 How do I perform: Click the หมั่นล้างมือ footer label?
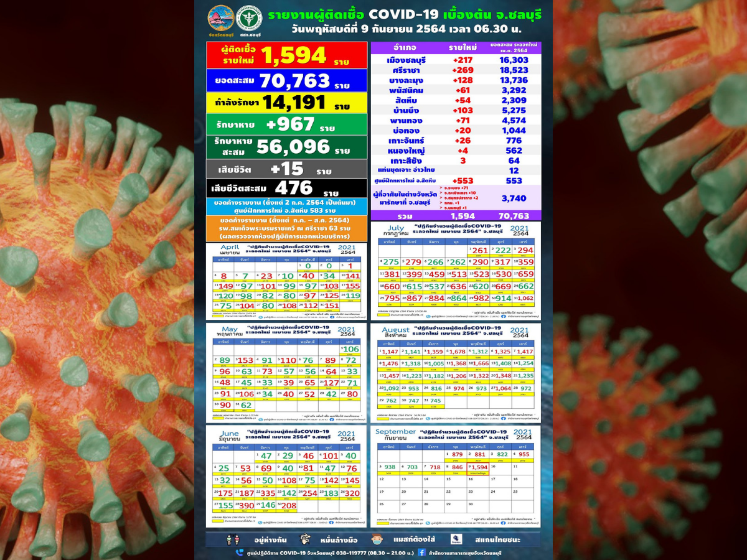click(x=340, y=539)
